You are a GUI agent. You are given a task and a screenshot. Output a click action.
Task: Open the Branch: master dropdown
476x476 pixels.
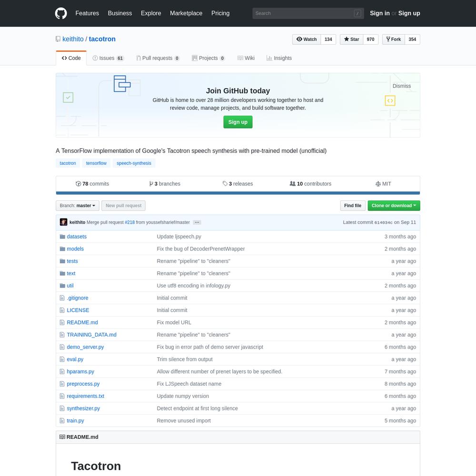pos(78,206)
